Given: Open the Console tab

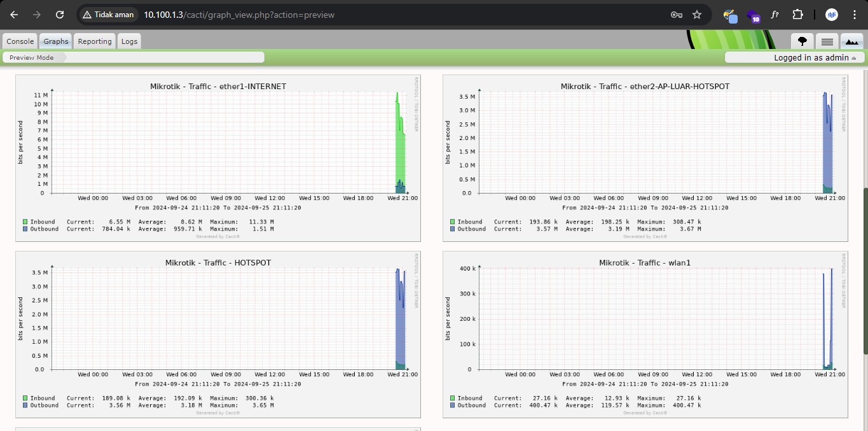Looking at the screenshot, I should [x=20, y=41].
